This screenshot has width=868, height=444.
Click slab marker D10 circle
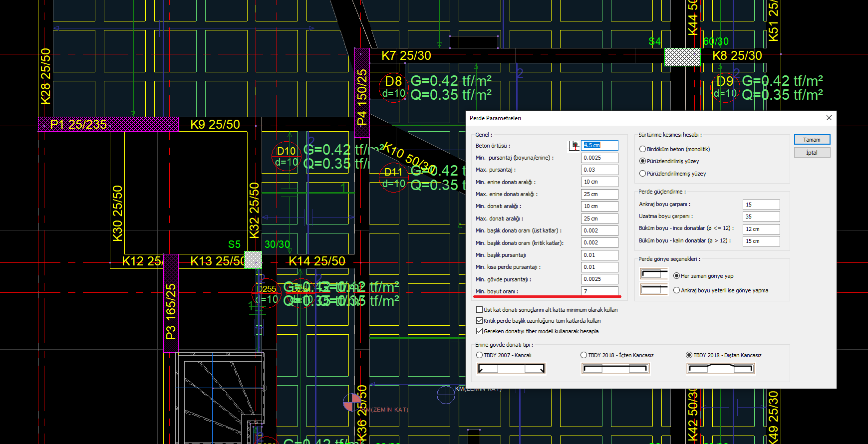(286, 156)
